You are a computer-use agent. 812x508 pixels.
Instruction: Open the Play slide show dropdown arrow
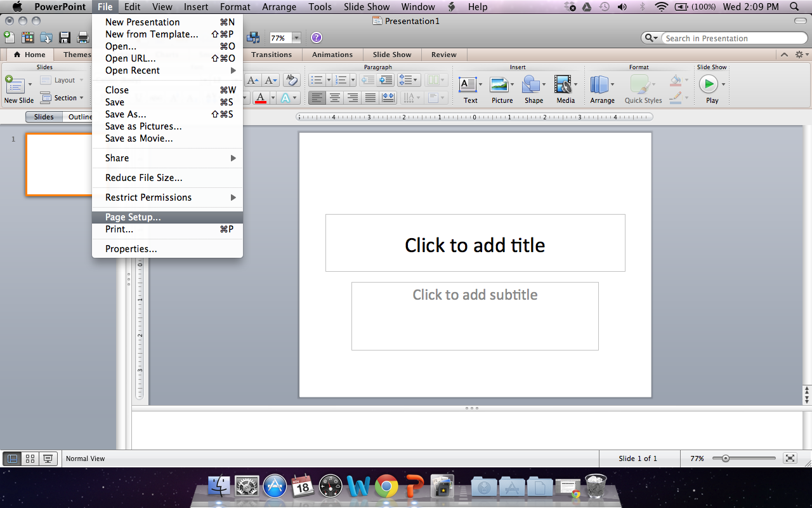pyautogui.click(x=723, y=84)
